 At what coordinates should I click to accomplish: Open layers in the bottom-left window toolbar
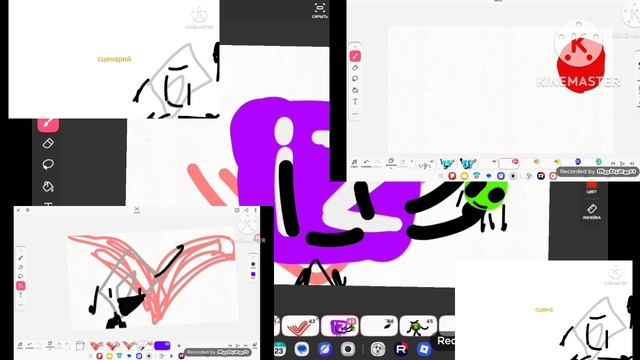tap(50, 345)
